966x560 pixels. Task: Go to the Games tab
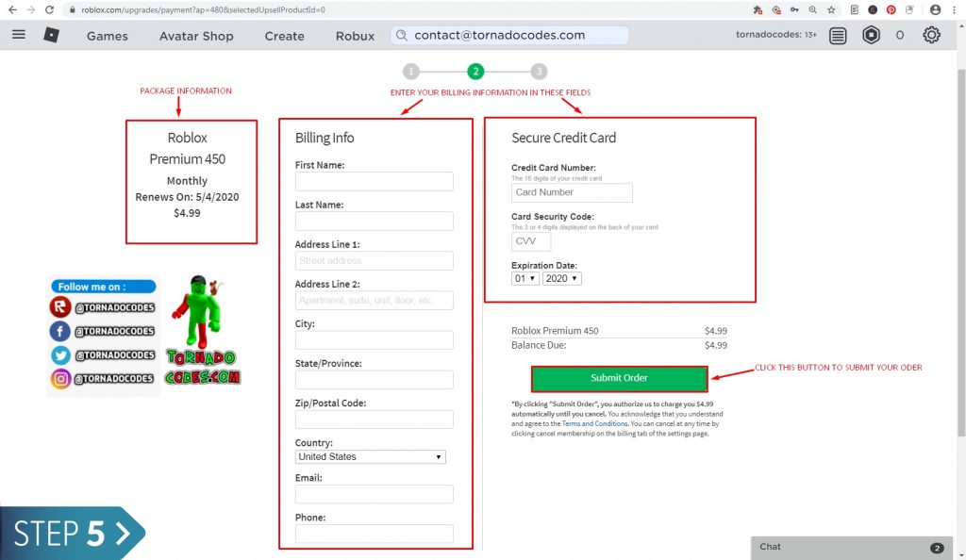[x=107, y=36]
